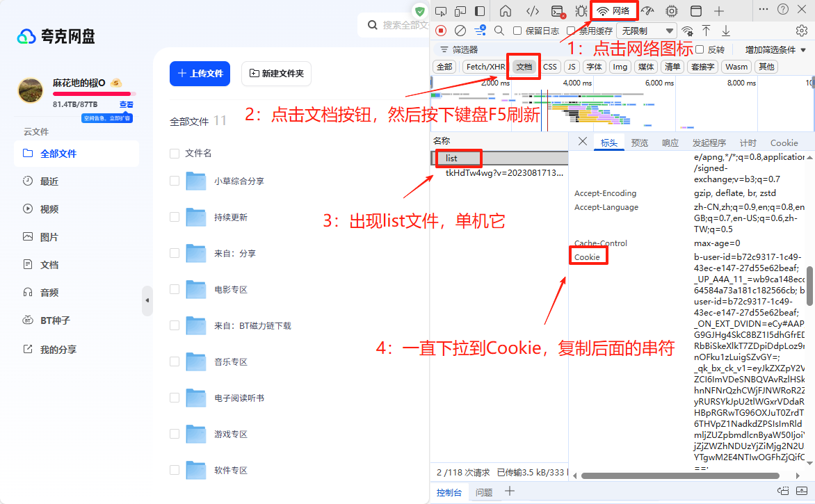Viewport: 815px width, 504px height.
Task: Select the 小草综合分享 folder checkbox
Action: click(x=175, y=181)
